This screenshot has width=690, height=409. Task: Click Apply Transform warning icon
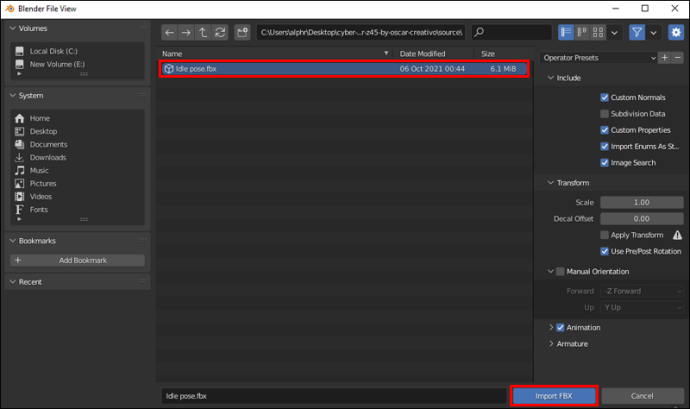(677, 235)
